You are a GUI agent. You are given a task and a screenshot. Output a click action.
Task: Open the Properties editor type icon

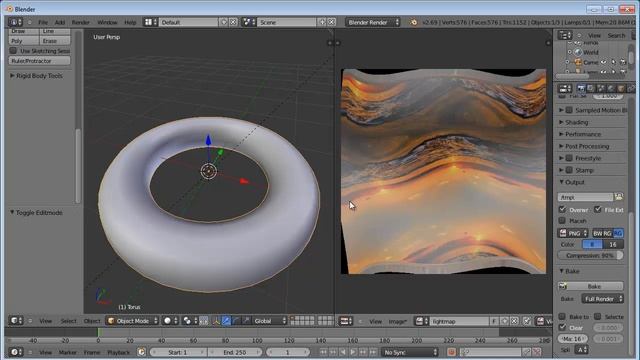[565, 88]
